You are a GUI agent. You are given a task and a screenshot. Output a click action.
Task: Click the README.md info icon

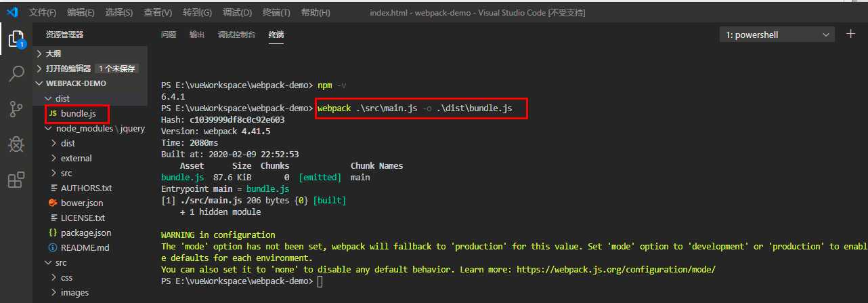[53, 247]
